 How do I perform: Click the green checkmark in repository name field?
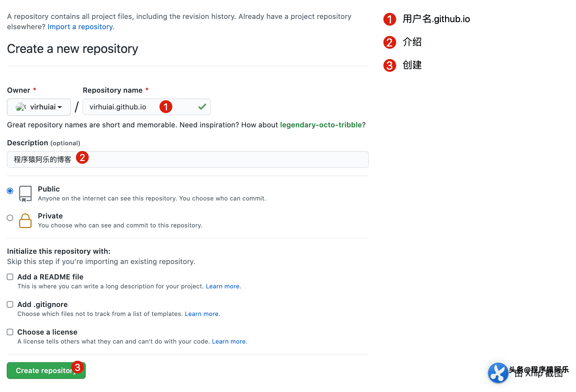(x=202, y=107)
